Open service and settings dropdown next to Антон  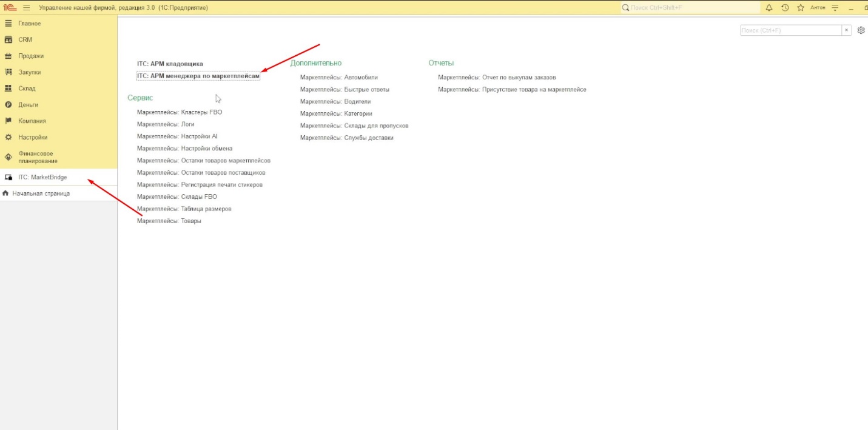click(x=835, y=8)
